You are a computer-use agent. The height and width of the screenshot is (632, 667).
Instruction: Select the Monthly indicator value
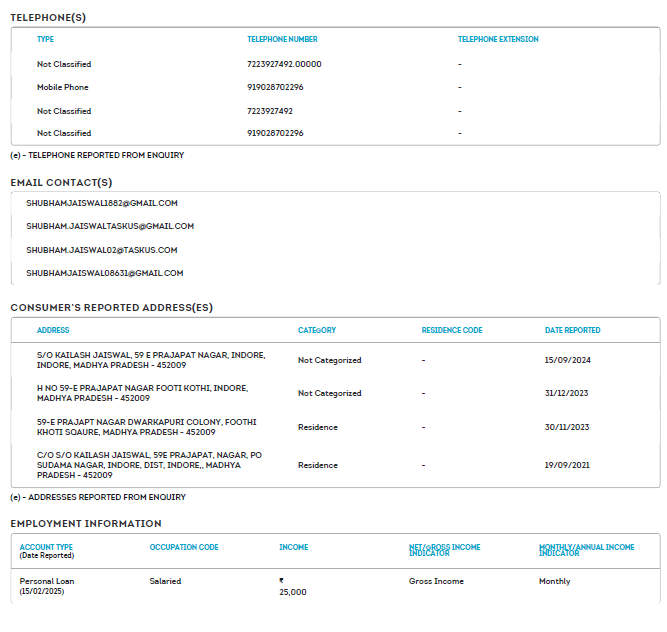tap(554, 581)
